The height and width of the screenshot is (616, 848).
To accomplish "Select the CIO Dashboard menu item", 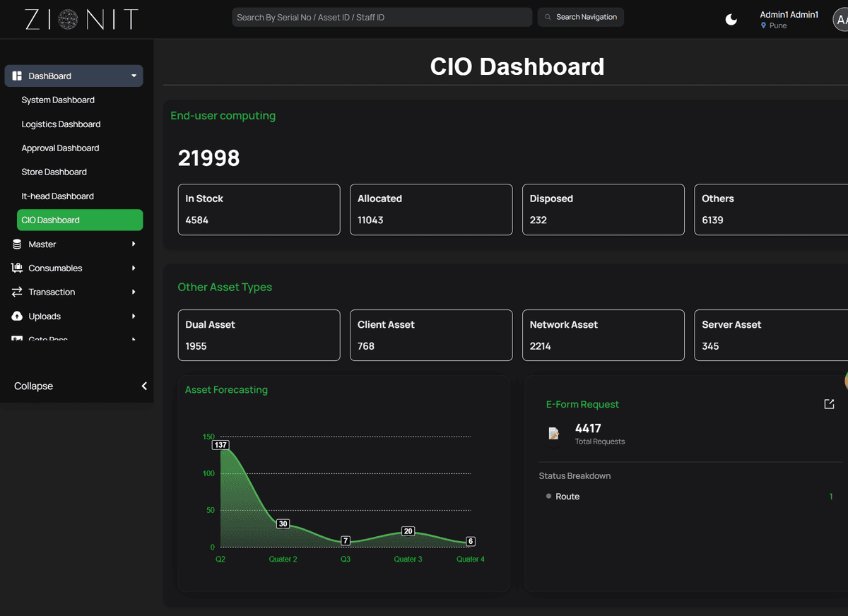I will pos(80,220).
